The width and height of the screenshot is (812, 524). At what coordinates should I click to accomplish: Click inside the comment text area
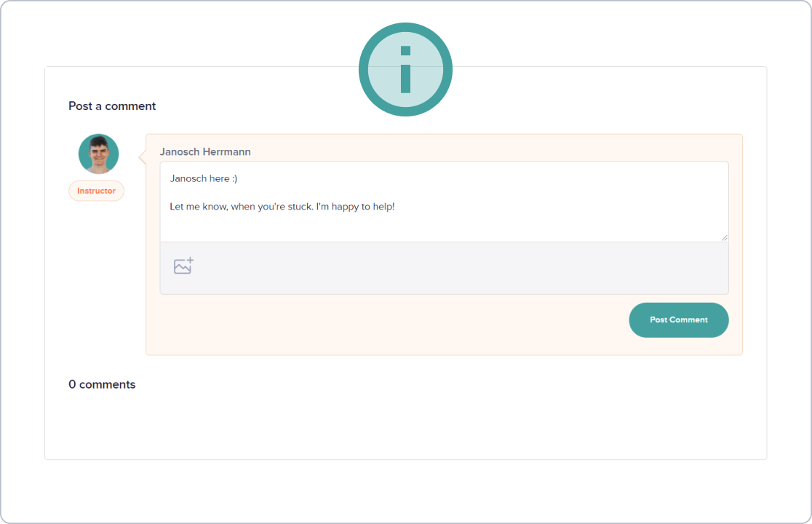(445, 202)
